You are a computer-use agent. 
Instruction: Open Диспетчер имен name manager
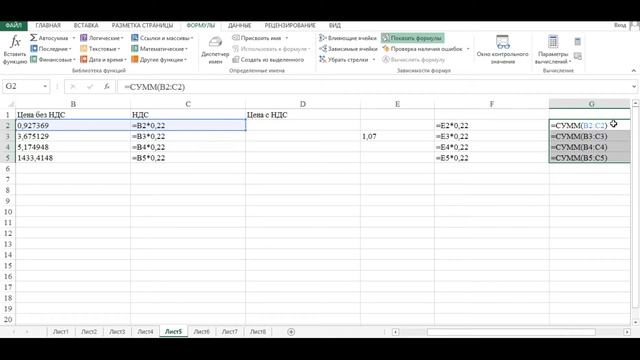tap(215, 50)
